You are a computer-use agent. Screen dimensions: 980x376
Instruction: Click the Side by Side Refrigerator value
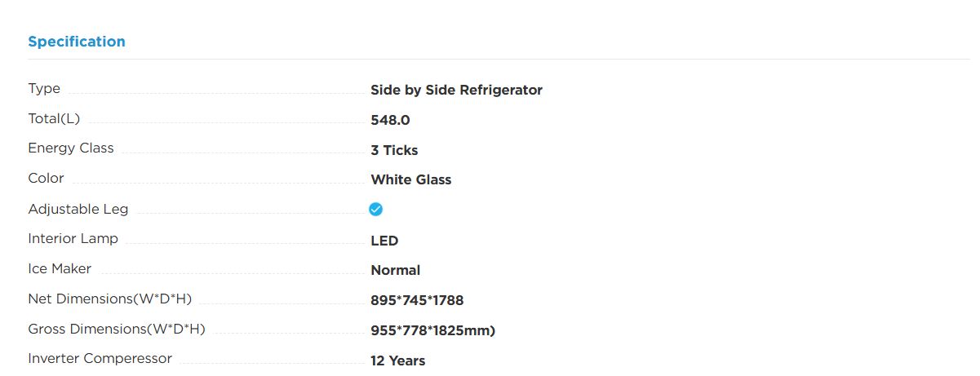tap(456, 91)
